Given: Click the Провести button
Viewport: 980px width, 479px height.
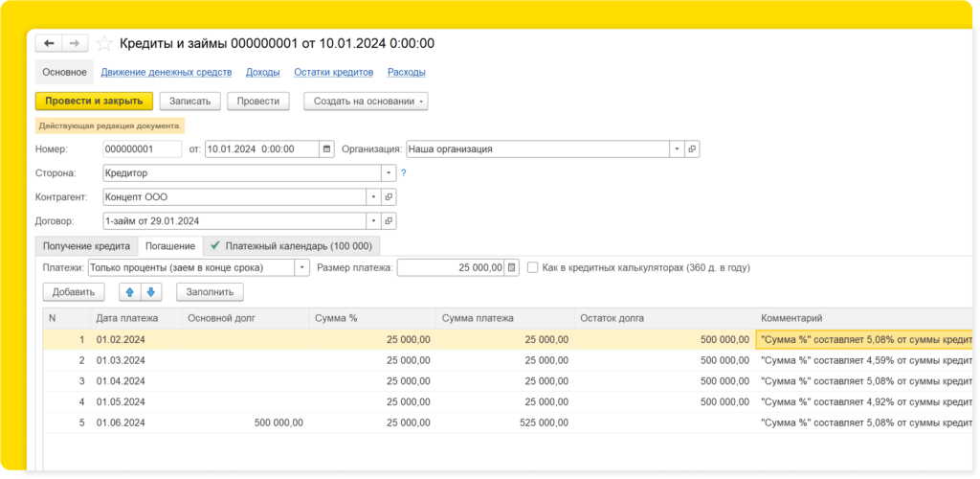Looking at the screenshot, I should click(258, 101).
